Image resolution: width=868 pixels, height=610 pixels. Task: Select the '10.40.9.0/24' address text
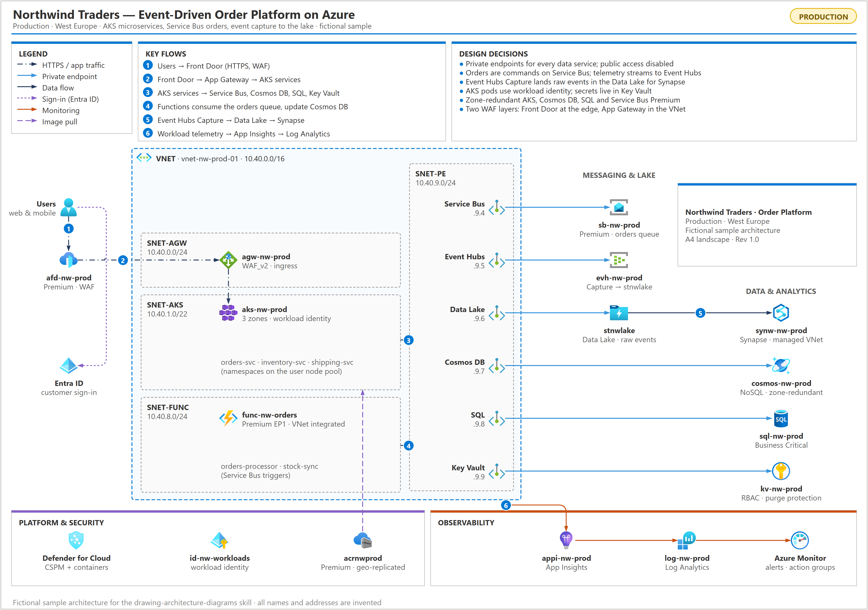[436, 183]
